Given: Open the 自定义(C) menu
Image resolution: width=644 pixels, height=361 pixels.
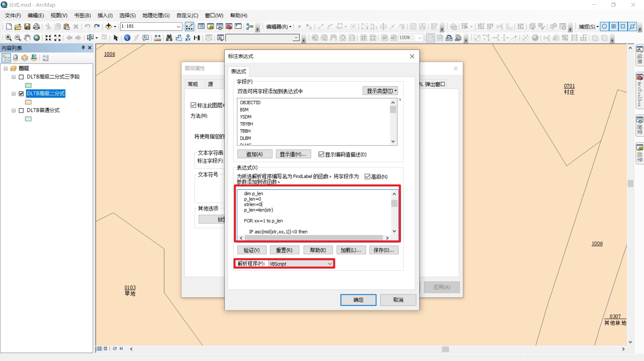Looking at the screenshot, I should point(187,15).
